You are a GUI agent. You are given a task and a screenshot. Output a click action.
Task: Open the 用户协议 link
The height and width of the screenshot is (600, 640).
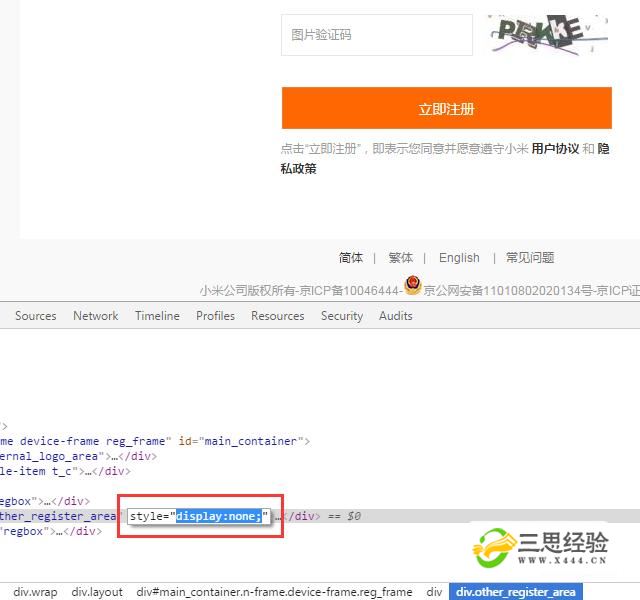pos(555,148)
